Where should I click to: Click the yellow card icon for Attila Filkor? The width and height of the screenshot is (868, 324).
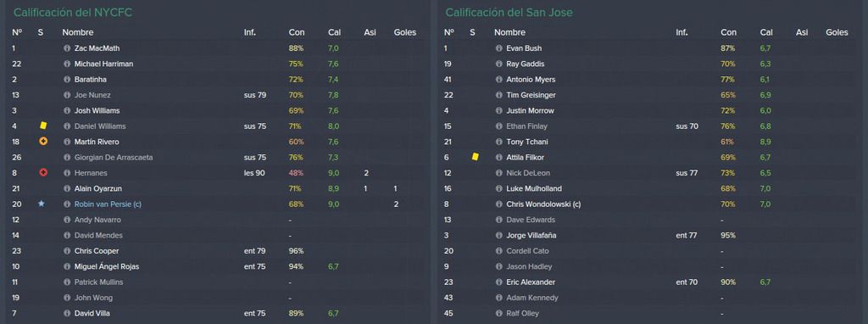pos(475,157)
